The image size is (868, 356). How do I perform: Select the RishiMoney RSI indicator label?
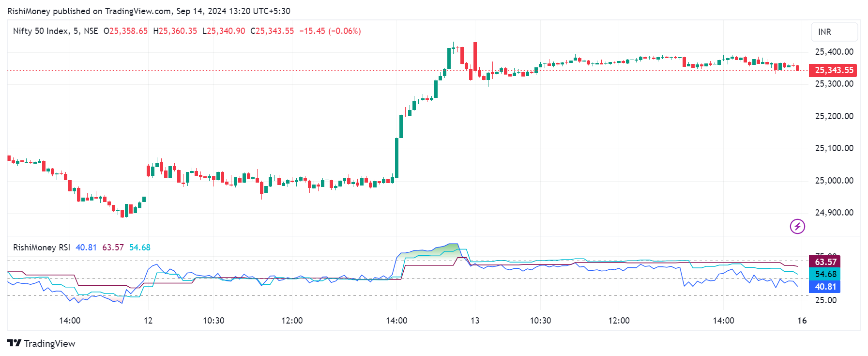[42, 248]
